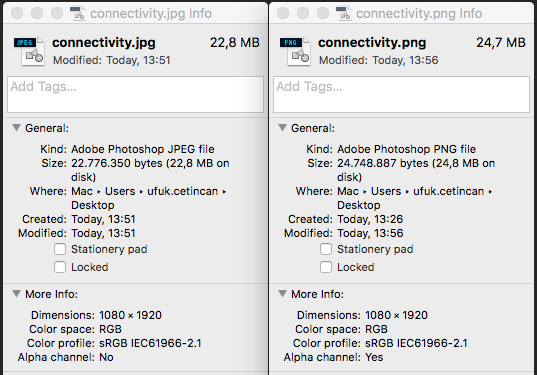537x375 pixels.
Task: Enable Stationery pad for connectivity.png
Action: click(x=326, y=249)
